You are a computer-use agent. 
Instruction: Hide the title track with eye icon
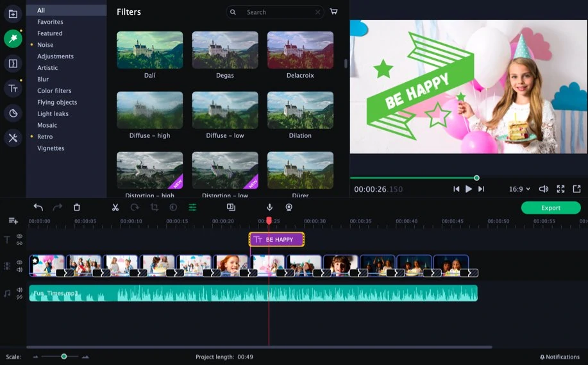(19, 236)
